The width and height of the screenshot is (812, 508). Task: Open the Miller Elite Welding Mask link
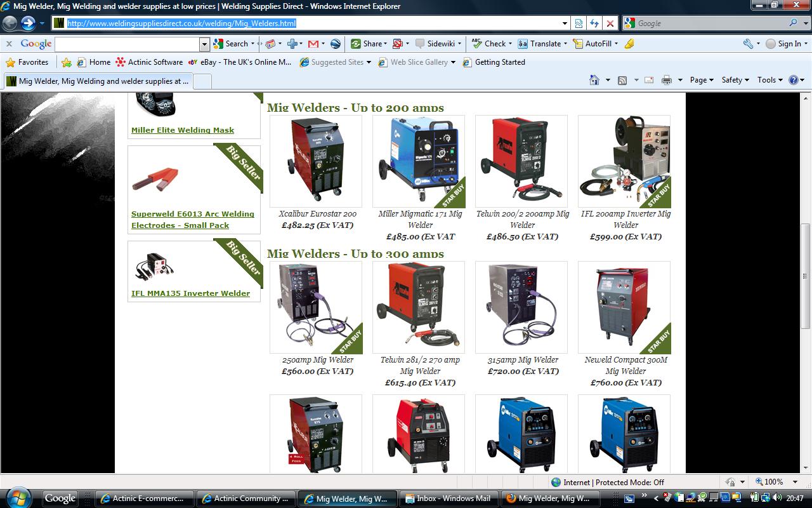(183, 130)
